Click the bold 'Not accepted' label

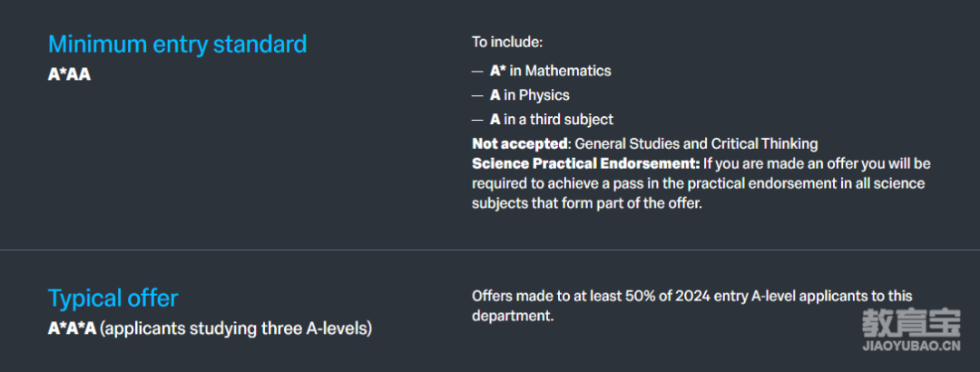click(519, 143)
